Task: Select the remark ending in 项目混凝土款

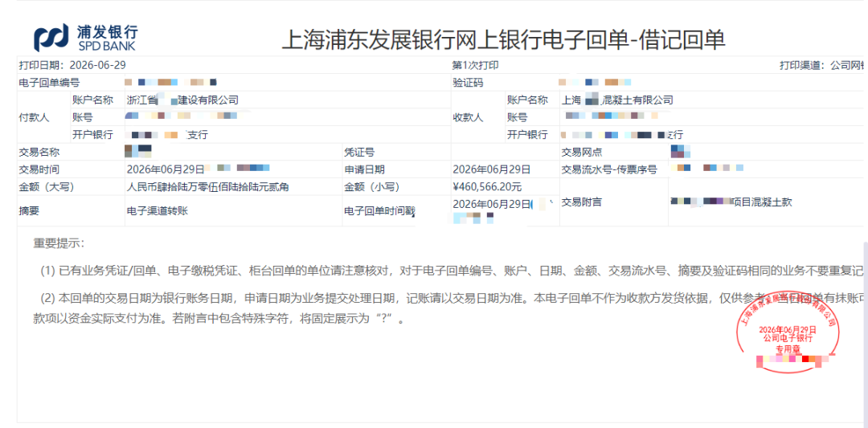Action: pyautogui.click(x=731, y=202)
